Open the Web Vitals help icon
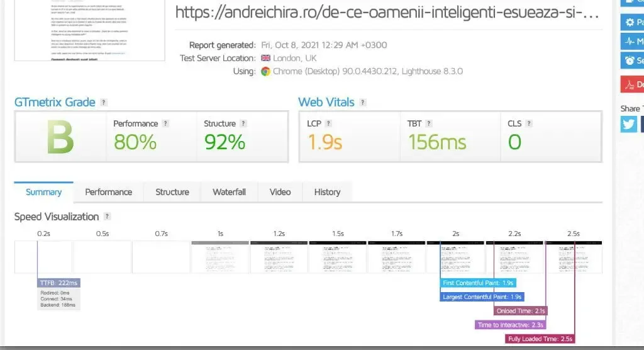The height and width of the screenshot is (350, 644). click(362, 103)
